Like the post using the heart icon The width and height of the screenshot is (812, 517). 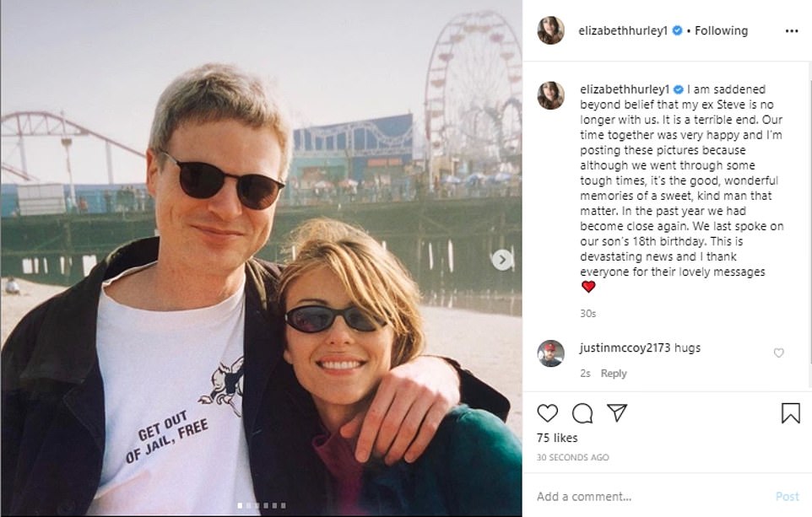(547, 412)
